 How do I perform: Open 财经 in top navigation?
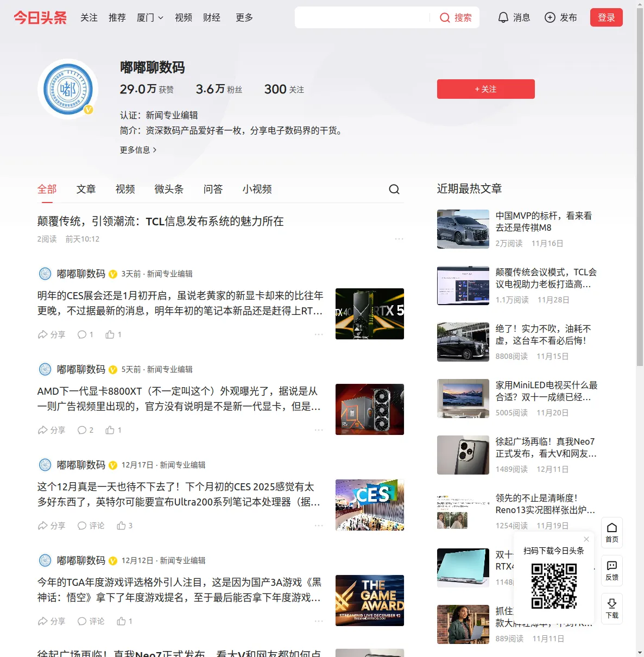212,17
